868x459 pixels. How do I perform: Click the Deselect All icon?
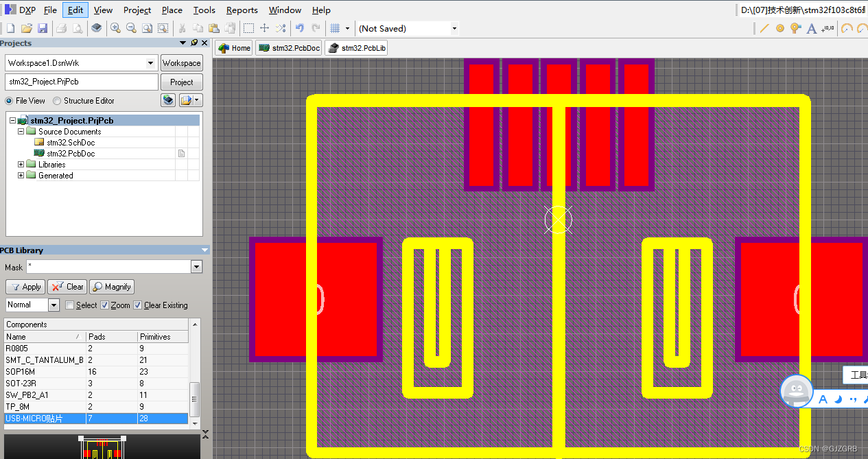(280, 28)
